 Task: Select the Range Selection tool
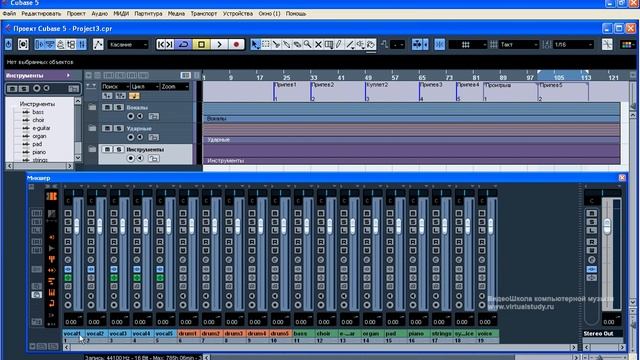tap(266, 44)
